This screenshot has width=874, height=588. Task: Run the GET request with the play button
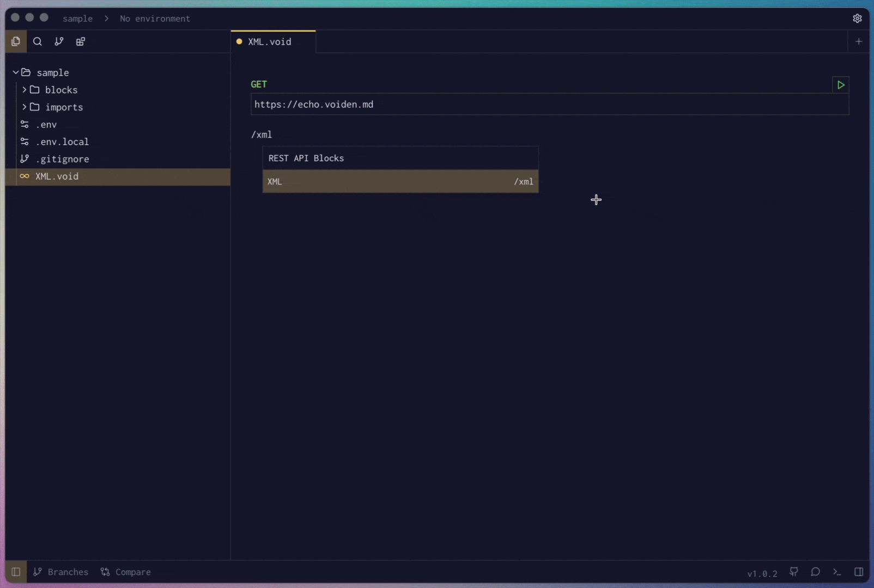pos(840,85)
